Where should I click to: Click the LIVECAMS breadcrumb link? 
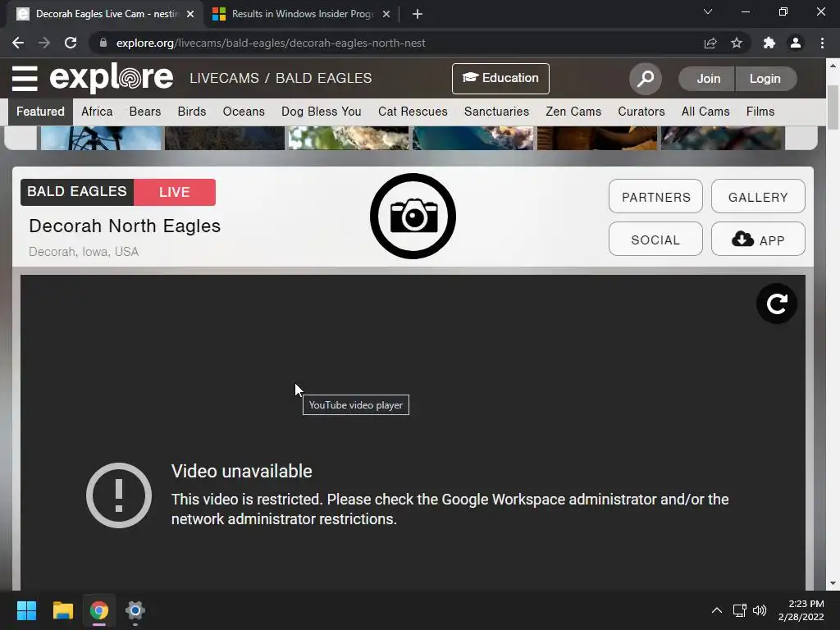point(224,78)
